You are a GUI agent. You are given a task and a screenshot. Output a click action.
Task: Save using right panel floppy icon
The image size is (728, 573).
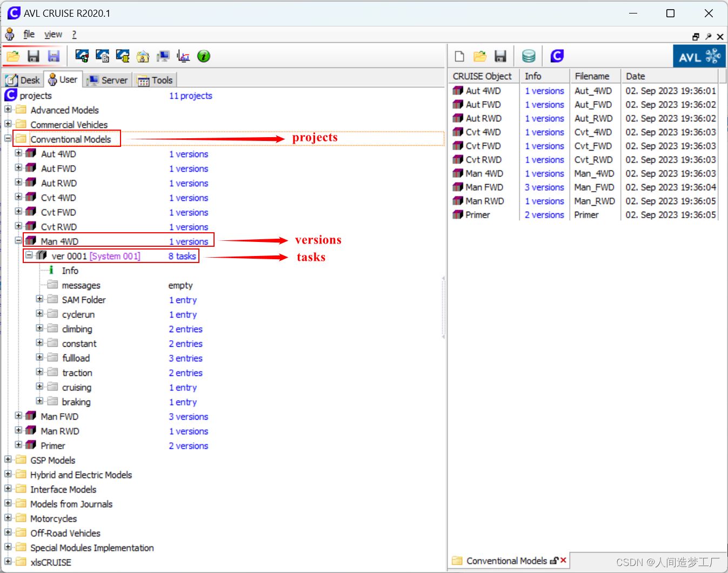[500, 56]
